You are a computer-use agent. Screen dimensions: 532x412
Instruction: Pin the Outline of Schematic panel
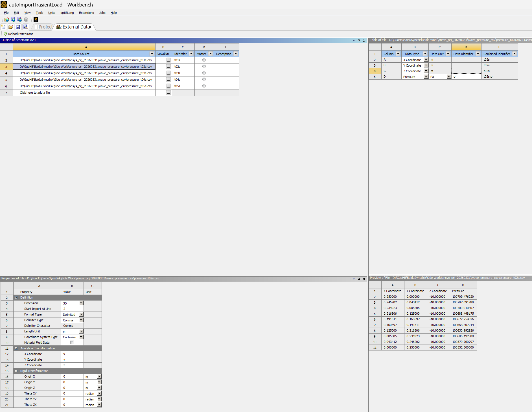tap(359, 40)
